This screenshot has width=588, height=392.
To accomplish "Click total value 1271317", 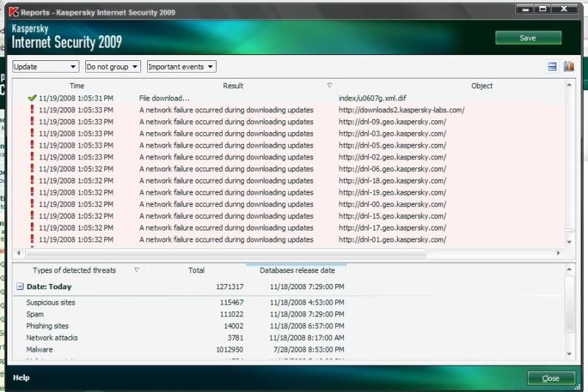I will pyautogui.click(x=229, y=287).
